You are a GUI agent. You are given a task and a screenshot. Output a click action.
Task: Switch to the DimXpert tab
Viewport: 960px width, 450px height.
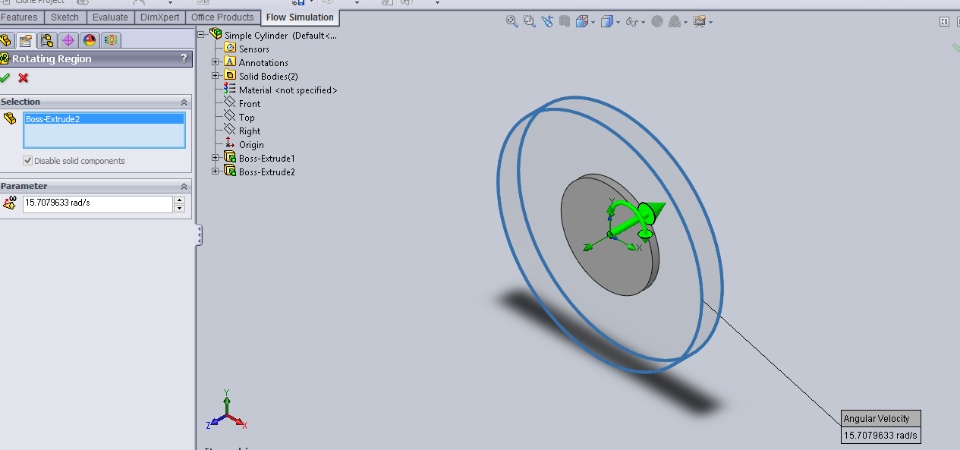point(160,17)
